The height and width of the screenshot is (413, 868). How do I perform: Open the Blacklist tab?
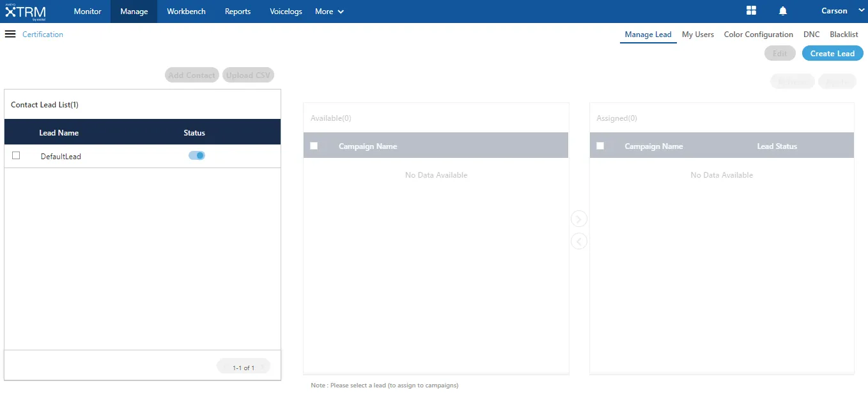coord(844,35)
